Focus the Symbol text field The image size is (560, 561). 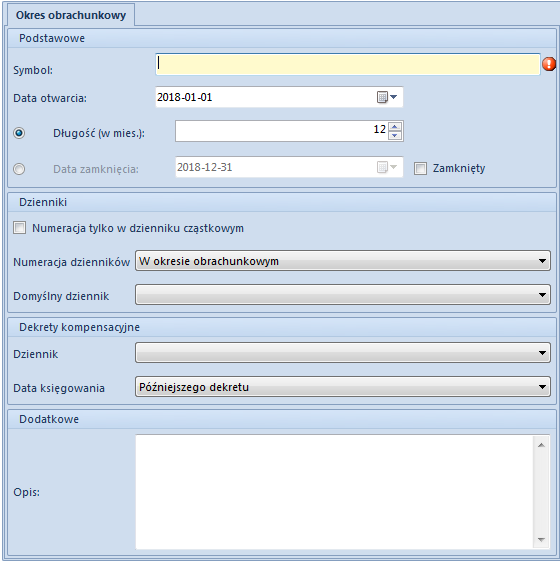(x=348, y=64)
